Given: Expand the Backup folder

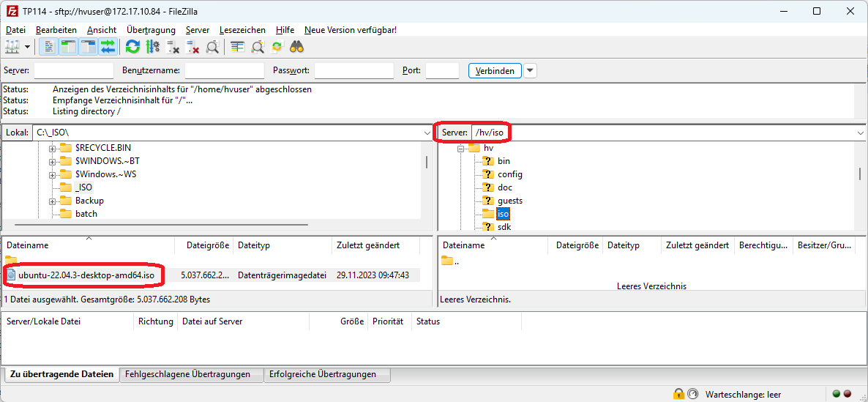Looking at the screenshot, I should (53, 201).
